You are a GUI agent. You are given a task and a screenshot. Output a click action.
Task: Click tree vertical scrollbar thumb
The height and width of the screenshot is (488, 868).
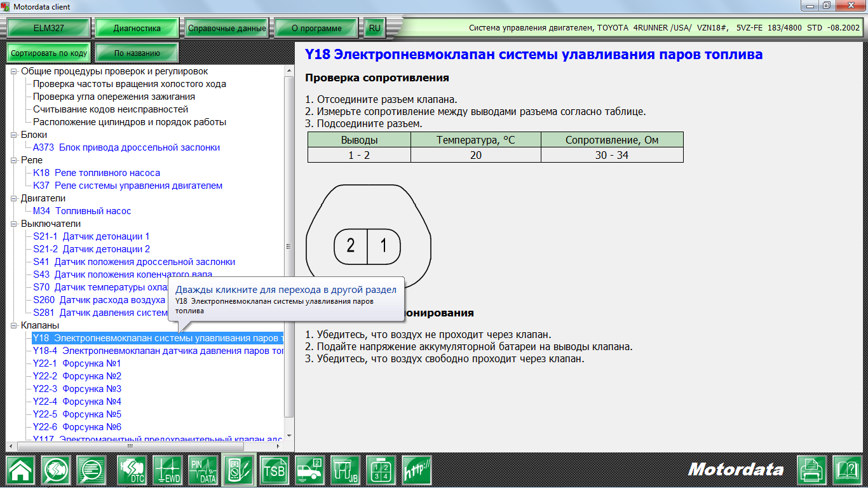click(x=290, y=248)
